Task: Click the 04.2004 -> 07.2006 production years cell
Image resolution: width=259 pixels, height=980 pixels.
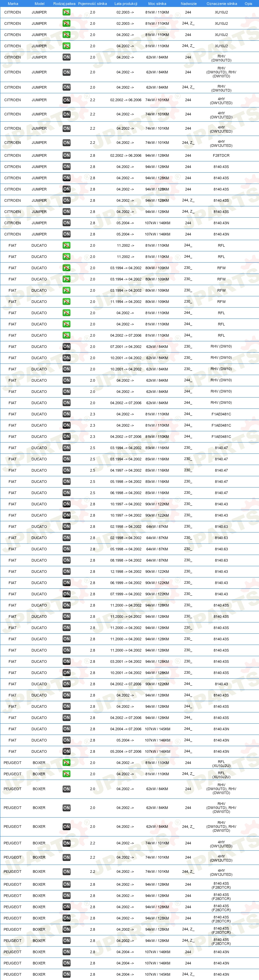Action: (126, 729)
